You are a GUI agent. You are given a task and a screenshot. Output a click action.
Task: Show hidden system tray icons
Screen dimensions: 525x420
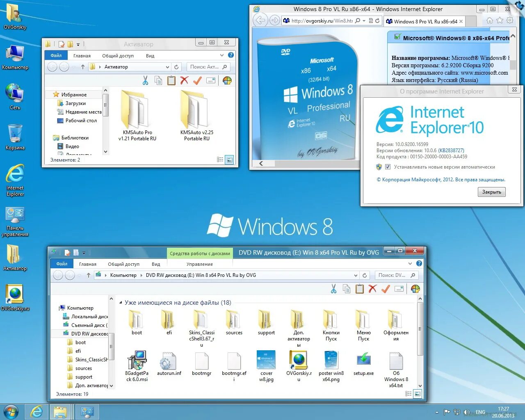click(x=437, y=412)
